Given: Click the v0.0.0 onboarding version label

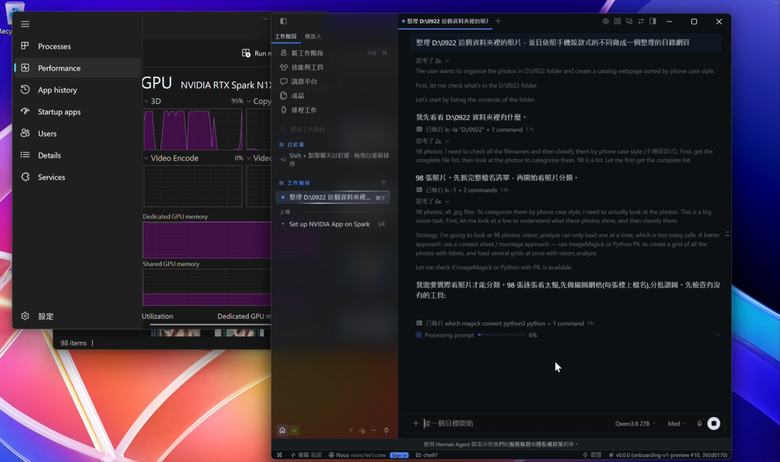Looking at the screenshot, I should click(668, 455).
